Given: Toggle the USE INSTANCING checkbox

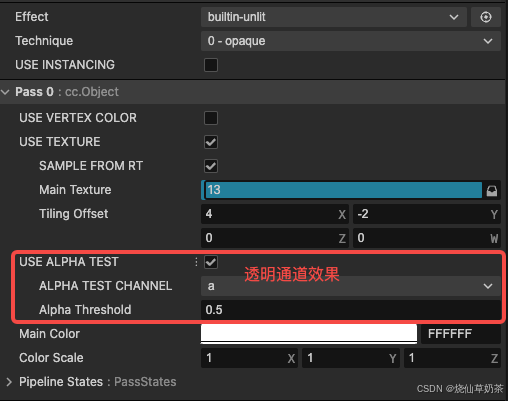Looking at the screenshot, I should pyautogui.click(x=211, y=65).
